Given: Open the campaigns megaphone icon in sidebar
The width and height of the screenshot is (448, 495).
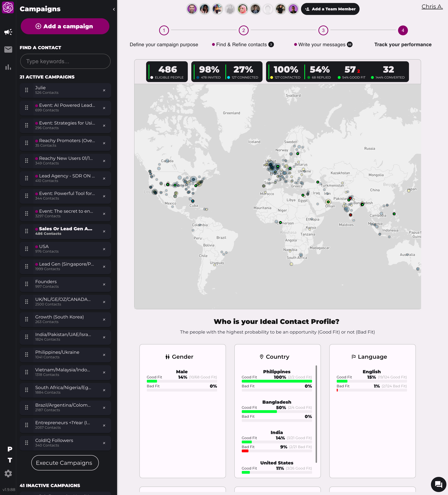Looking at the screenshot, I should [8, 32].
